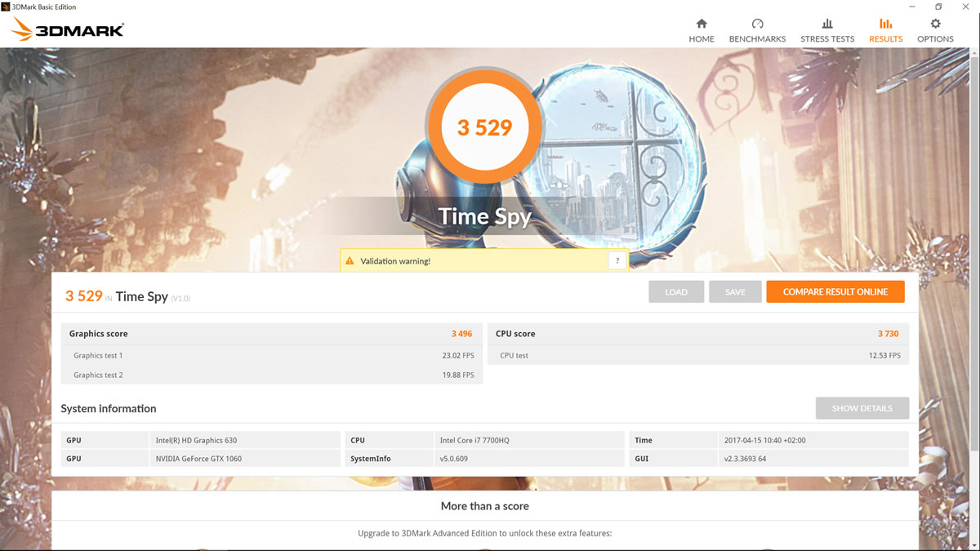This screenshot has width=980, height=551.
Task: Click the LOAD button
Action: click(676, 292)
